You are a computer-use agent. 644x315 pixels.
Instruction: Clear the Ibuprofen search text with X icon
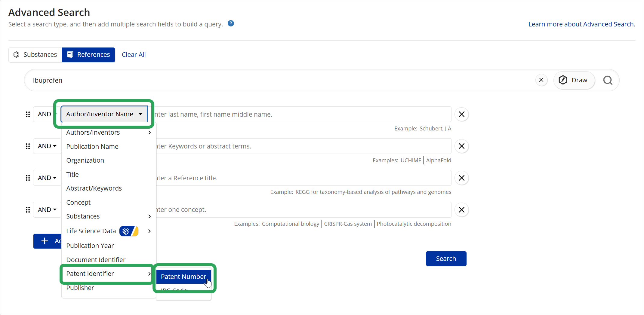click(x=541, y=80)
